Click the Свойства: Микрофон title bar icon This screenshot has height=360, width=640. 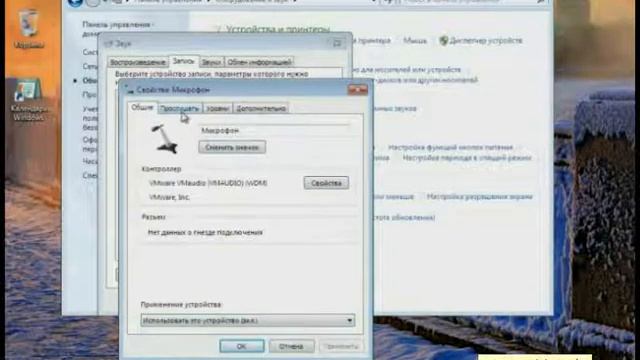129,89
